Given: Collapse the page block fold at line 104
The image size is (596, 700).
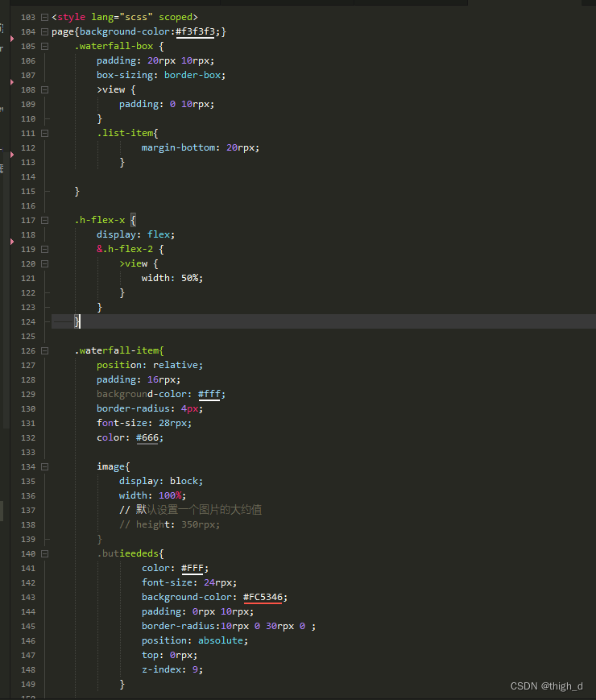Looking at the screenshot, I should tap(44, 31).
